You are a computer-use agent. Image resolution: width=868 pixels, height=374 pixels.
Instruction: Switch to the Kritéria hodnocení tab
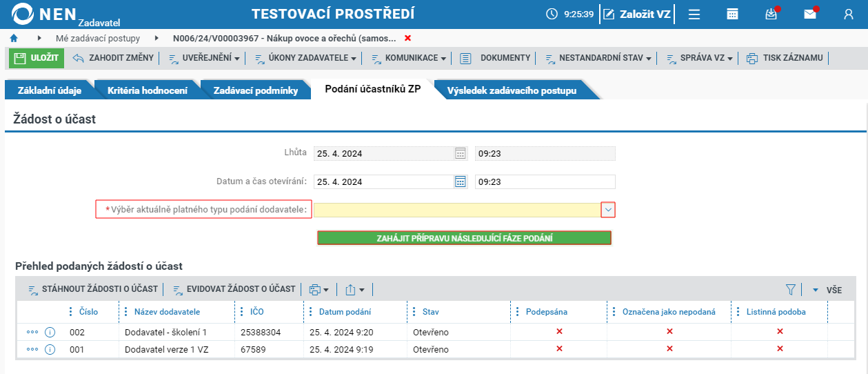click(148, 90)
